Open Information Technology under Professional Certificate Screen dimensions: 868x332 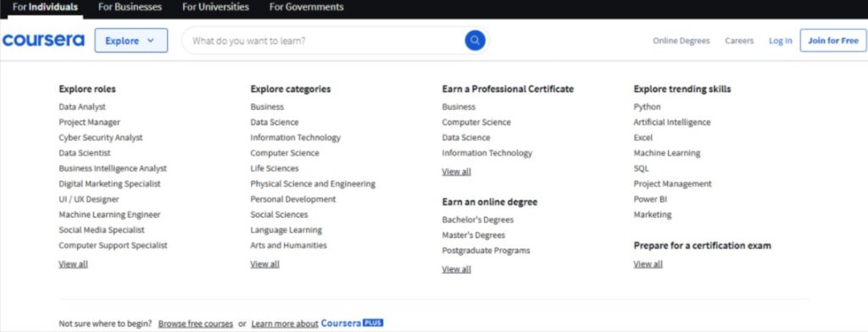click(x=487, y=152)
